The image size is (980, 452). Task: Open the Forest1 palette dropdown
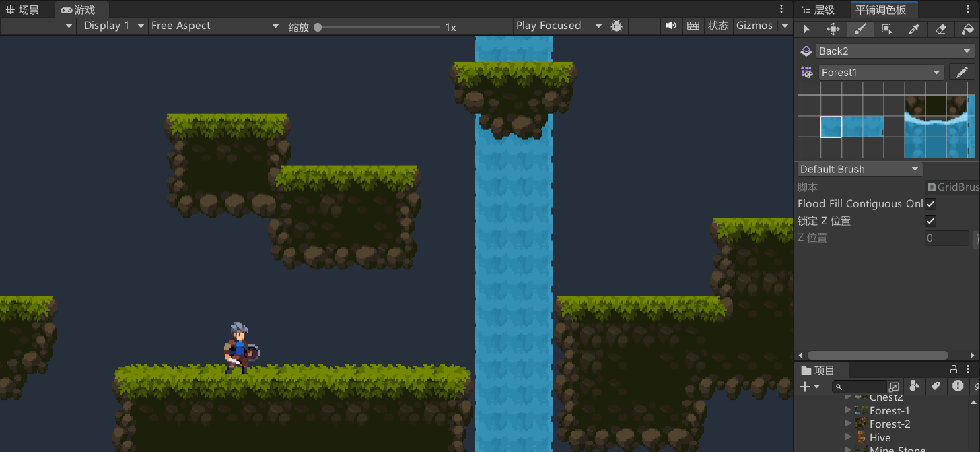pos(881,73)
